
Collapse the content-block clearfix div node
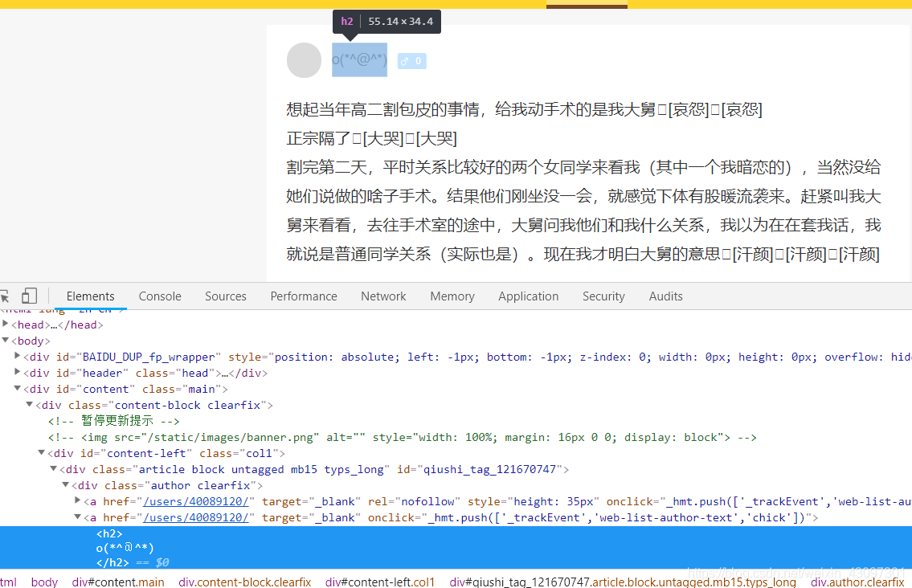[29, 404]
